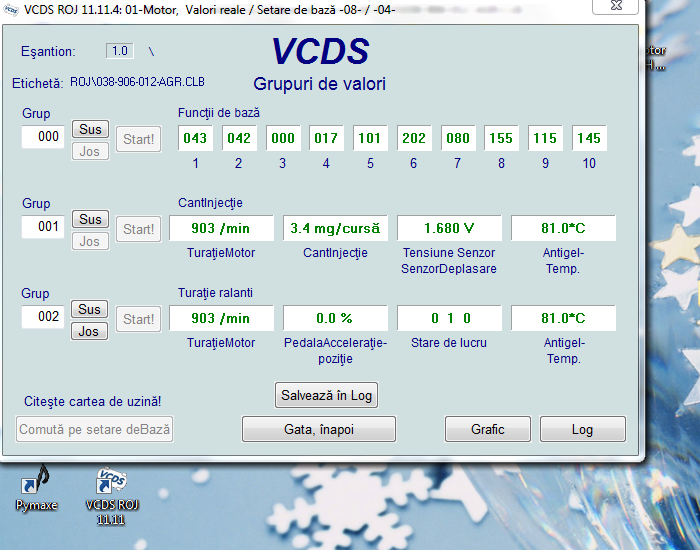700x550 pixels.
Task: Click the Turație ralanti group label
Action: 215,293
